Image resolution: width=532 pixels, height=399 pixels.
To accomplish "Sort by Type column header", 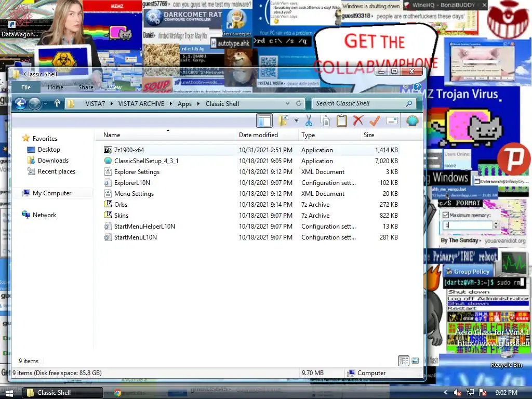I will point(329,135).
